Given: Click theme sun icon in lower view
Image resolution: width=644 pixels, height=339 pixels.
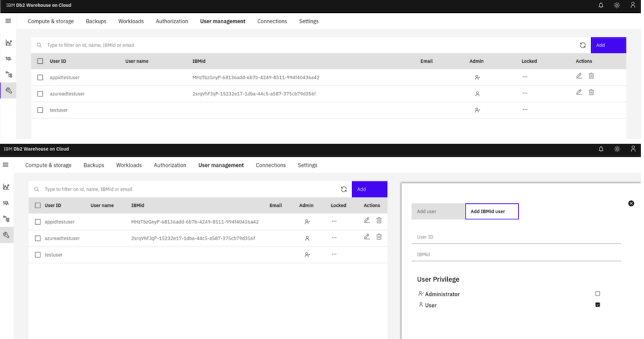Looking at the screenshot, I should tap(617, 149).
